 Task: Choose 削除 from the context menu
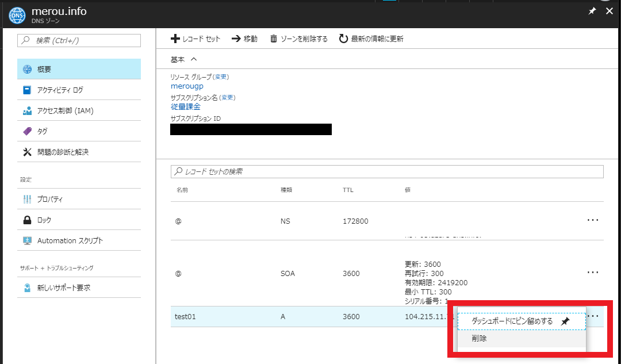[522, 339]
